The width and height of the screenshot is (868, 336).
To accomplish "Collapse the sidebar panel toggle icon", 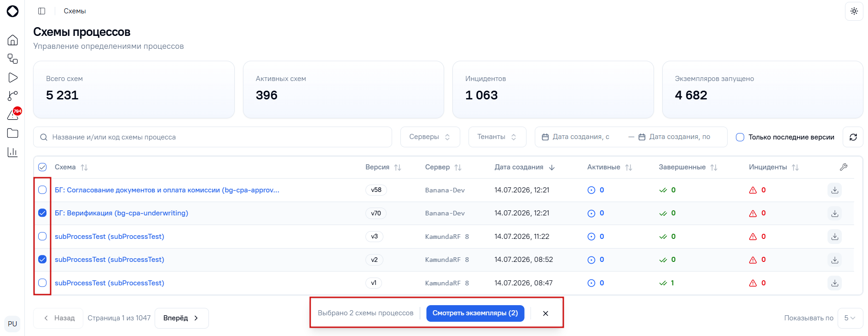I will pyautogui.click(x=42, y=11).
